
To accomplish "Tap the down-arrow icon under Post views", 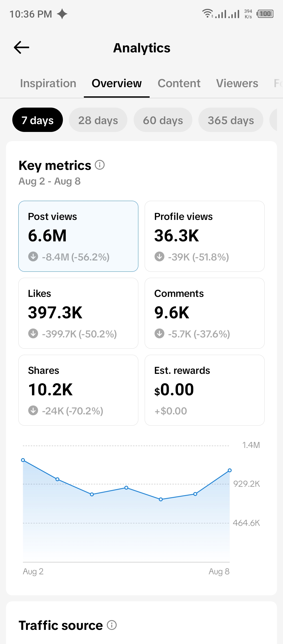I will (33, 257).
